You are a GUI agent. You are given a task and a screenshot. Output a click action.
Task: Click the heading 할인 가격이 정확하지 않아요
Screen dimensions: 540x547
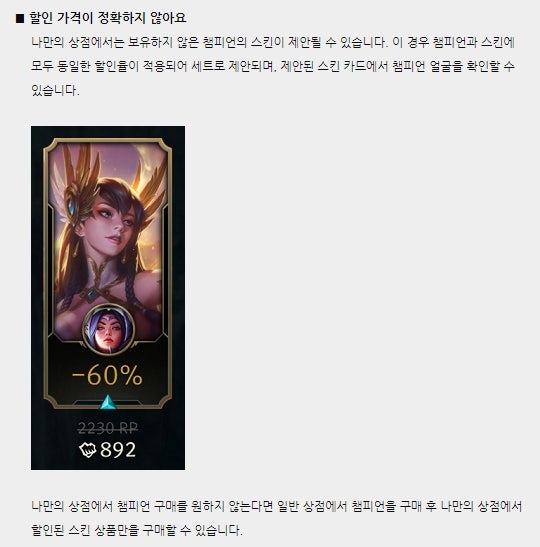[x=108, y=18]
